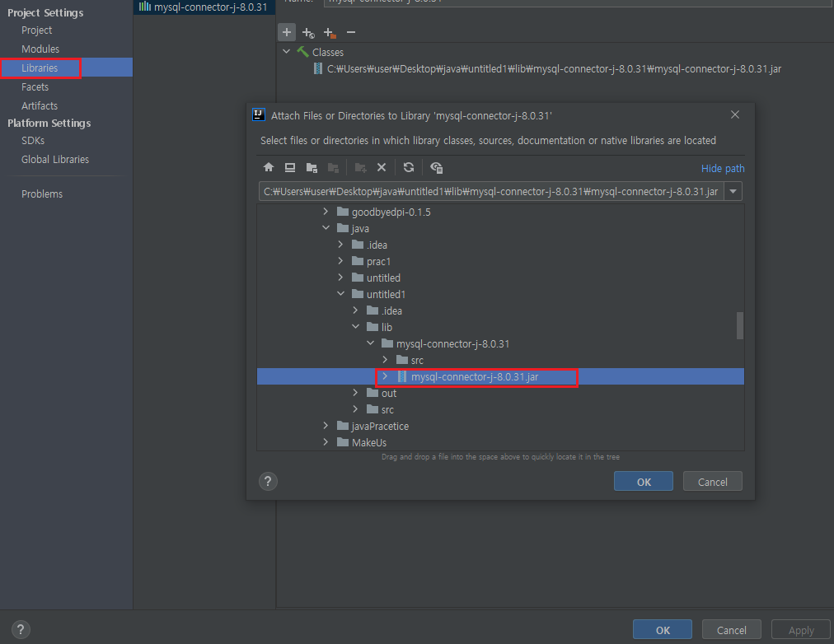Screen dimensions: 834x644
Task: Click the file path input field
Action: tap(491, 191)
